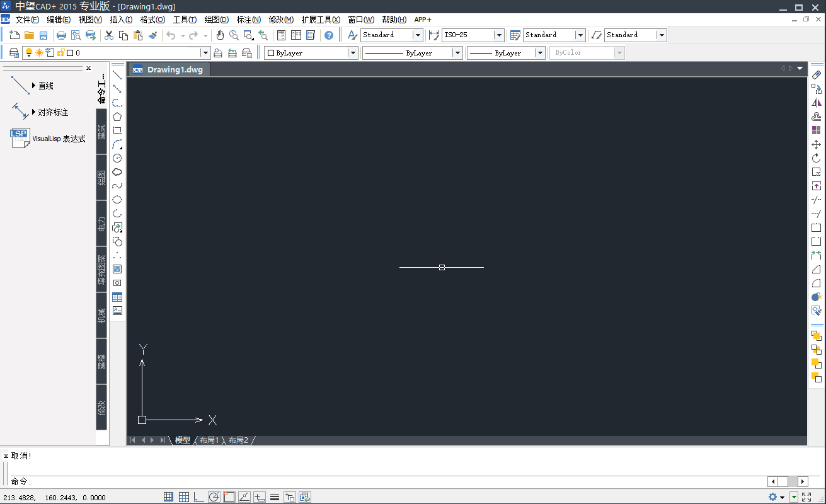Open the layer selection dropdown

[205, 52]
